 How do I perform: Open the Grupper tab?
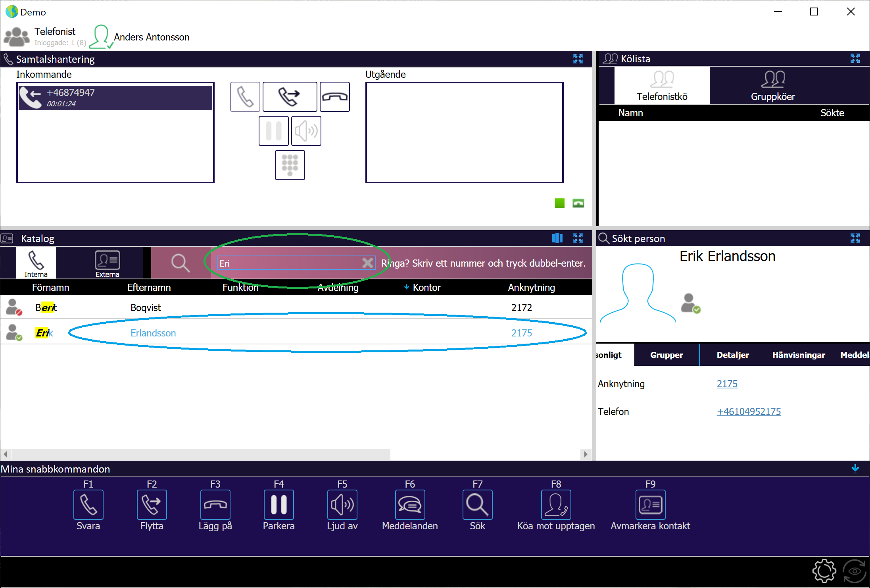pyautogui.click(x=666, y=355)
